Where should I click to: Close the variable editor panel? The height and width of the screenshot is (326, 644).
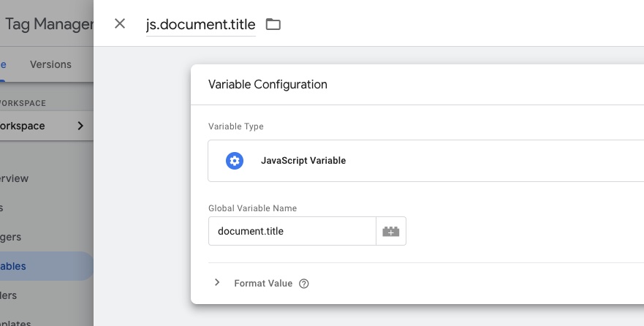click(120, 24)
